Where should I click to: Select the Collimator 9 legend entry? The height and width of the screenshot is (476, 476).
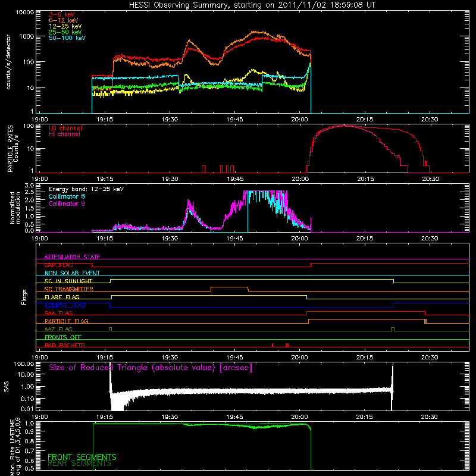[x=67, y=203]
